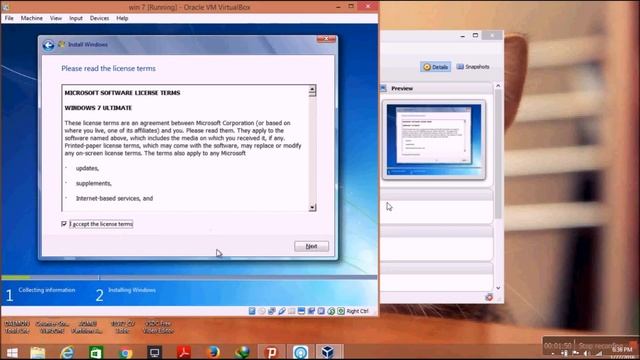Click the CPU features status icon
Viewport: 640px width, 360px height.
click(x=321, y=311)
